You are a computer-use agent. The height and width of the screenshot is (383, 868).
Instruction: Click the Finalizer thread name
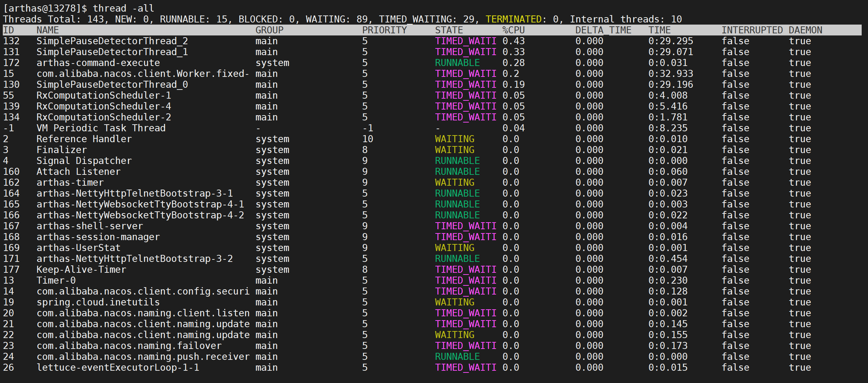point(62,150)
